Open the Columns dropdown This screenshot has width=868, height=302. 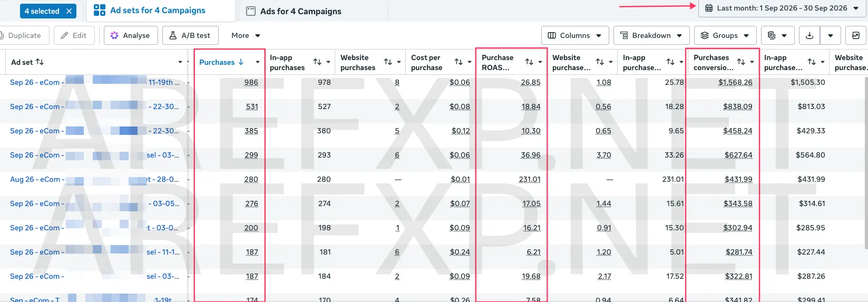pos(575,35)
